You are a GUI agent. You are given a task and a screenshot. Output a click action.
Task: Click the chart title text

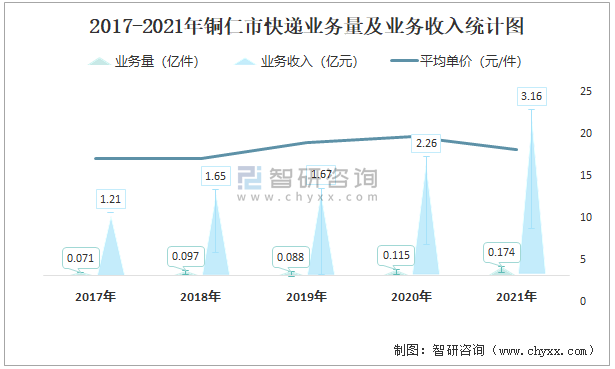307,27
